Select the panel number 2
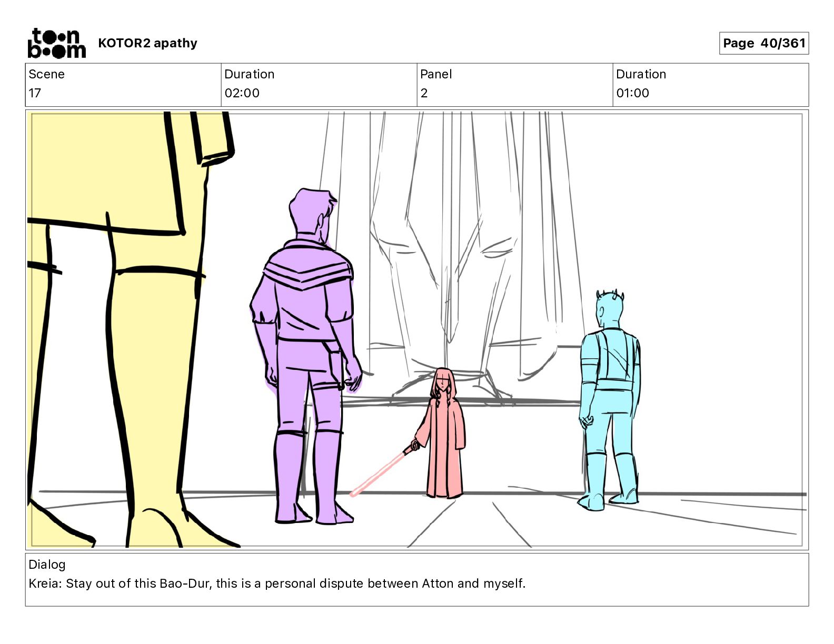 tap(424, 93)
